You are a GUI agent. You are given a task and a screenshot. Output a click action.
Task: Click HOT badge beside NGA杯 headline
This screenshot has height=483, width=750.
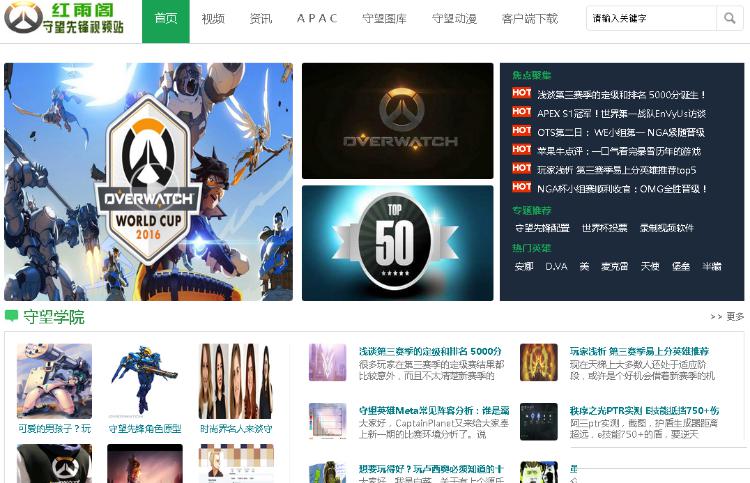(x=521, y=187)
